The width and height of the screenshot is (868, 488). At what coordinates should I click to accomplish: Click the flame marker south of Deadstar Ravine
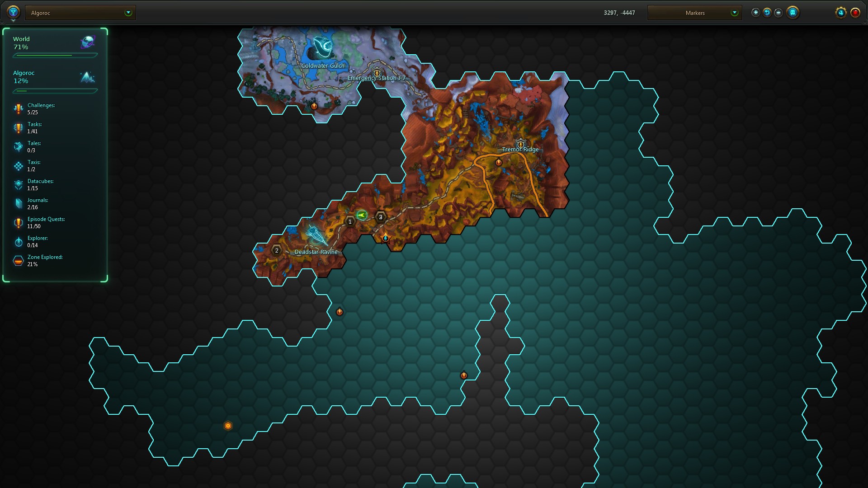340,312
